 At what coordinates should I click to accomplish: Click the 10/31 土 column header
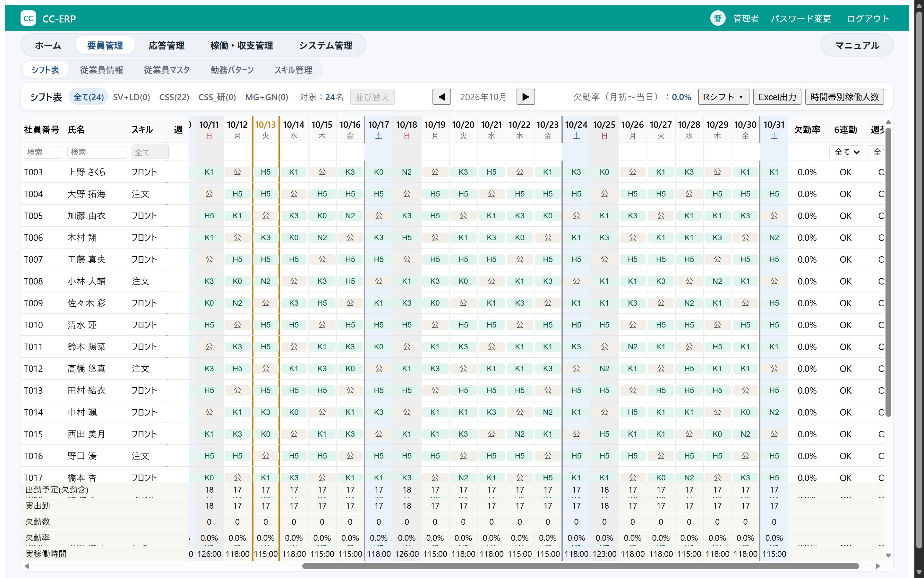(774, 130)
